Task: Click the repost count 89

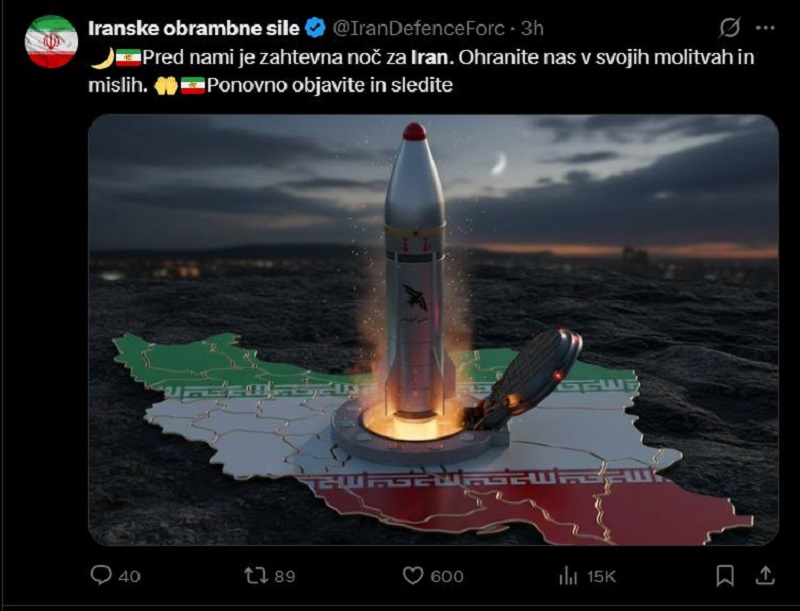Action: [x=285, y=576]
